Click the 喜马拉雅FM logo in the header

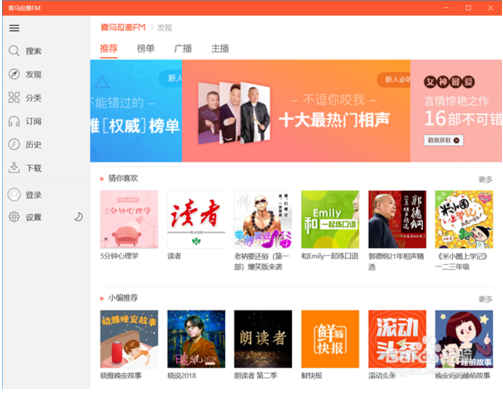123,27
